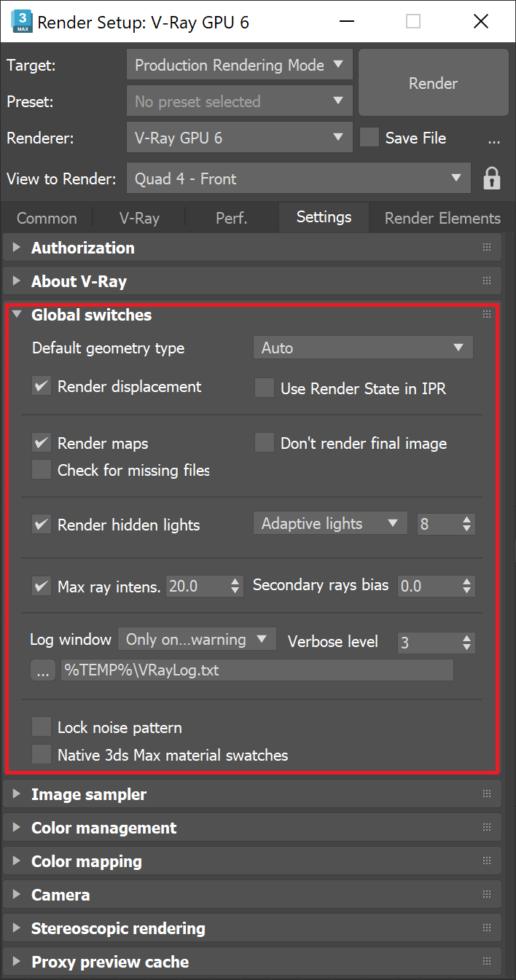
Task: Open the Common tab
Action: click(46, 217)
